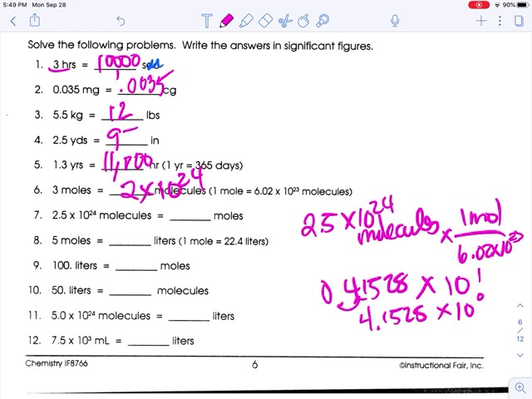
Task: Open the search magnifier tool
Action: click(x=323, y=21)
